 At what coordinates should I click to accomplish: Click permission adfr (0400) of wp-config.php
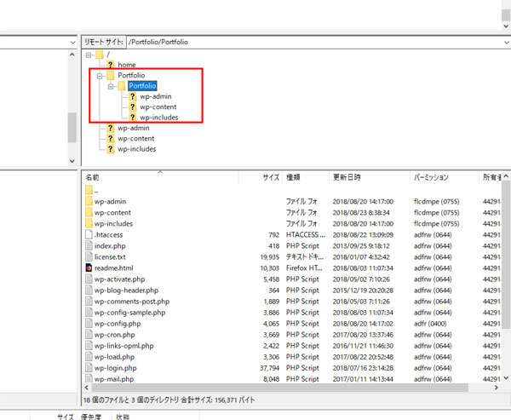[430, 324]
